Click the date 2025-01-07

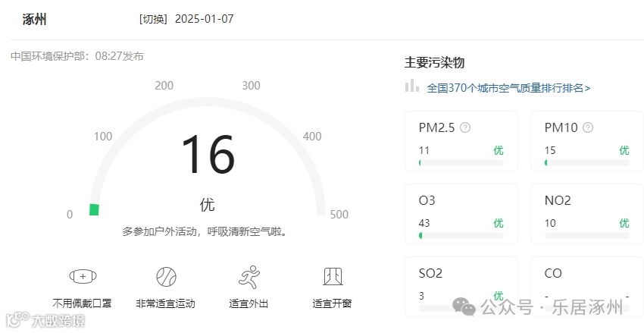[204, 19]
